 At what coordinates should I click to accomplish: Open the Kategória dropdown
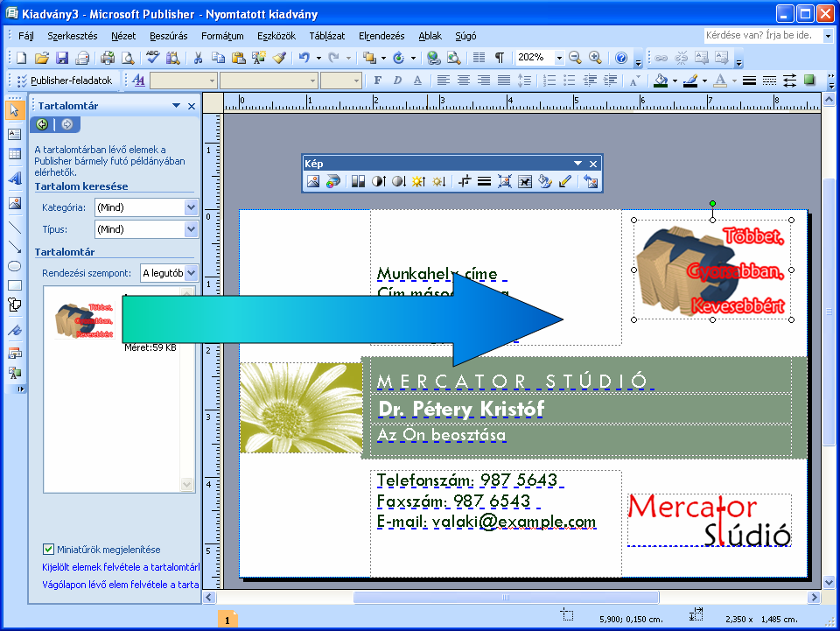click(192, 207)
